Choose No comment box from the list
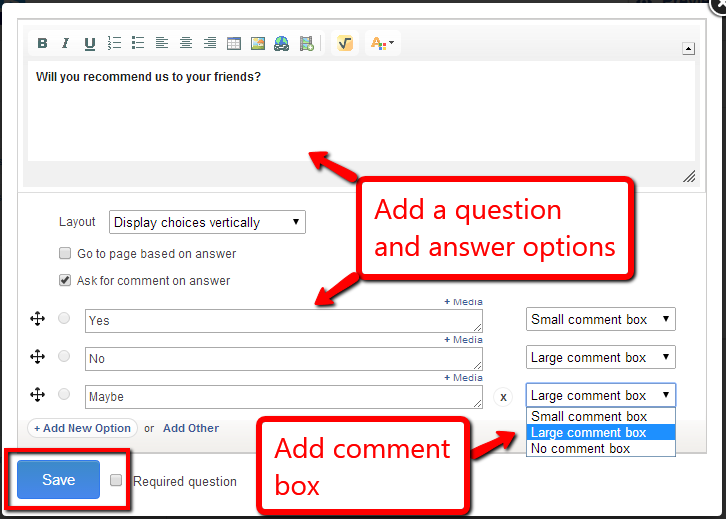This screenshot has height=519, width=726. 581,449
